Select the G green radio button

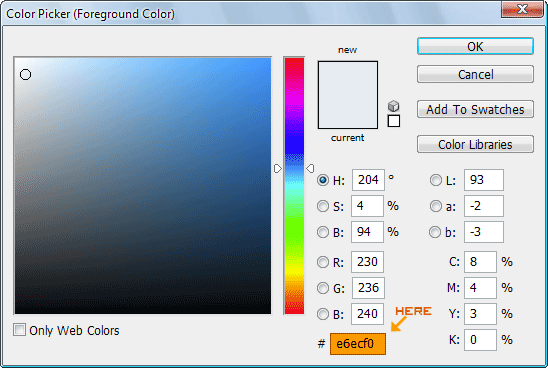[323, 288]
